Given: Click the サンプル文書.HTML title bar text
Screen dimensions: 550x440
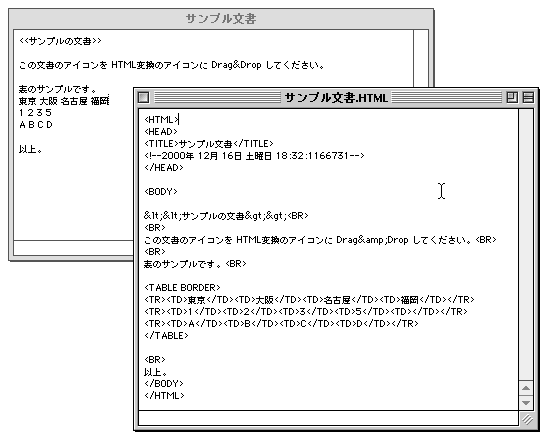Looking at the screenshot, I should [x=336, y=98].
